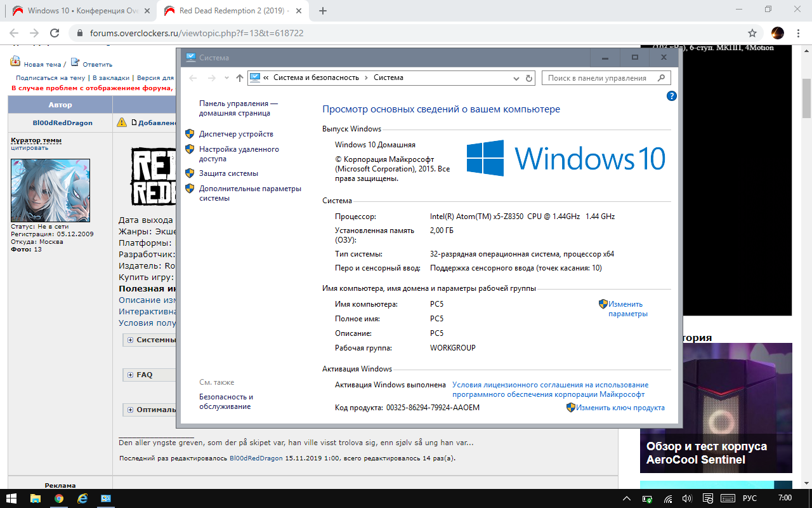Open the touch keyboard from the tray

pyautogui.click(x=728, y=498)
